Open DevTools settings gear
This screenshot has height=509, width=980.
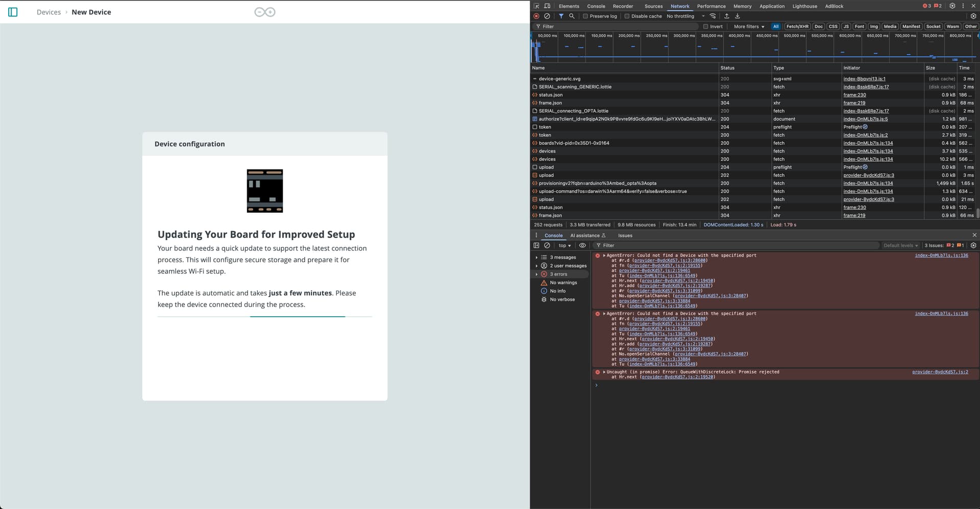952,6
